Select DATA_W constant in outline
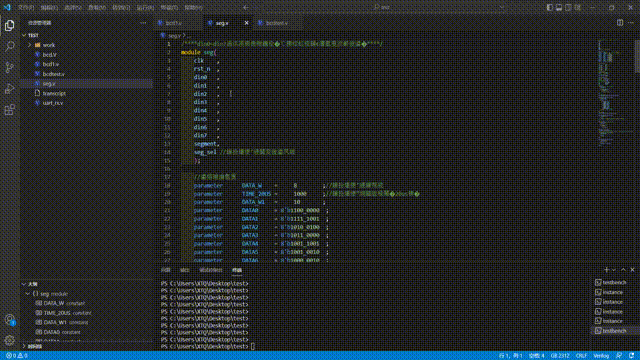 [87, 303]
